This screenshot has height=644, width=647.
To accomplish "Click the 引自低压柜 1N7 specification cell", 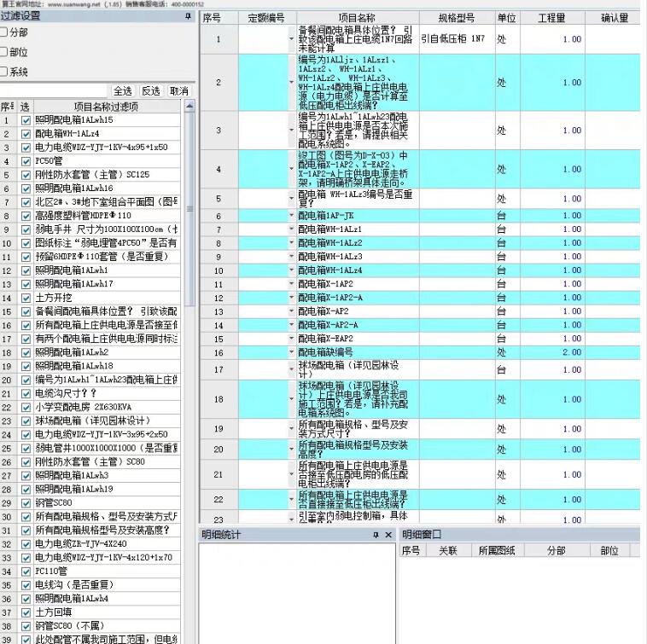I will [x=457, y=39].
